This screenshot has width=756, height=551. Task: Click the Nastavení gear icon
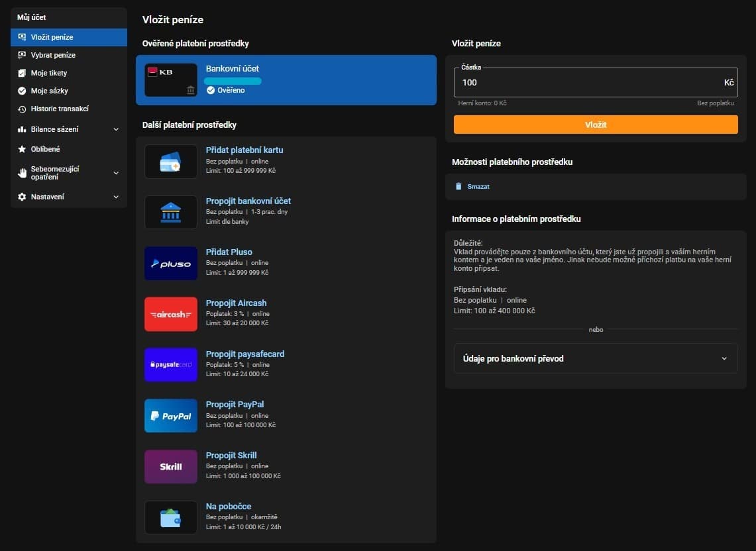[22, 197]
